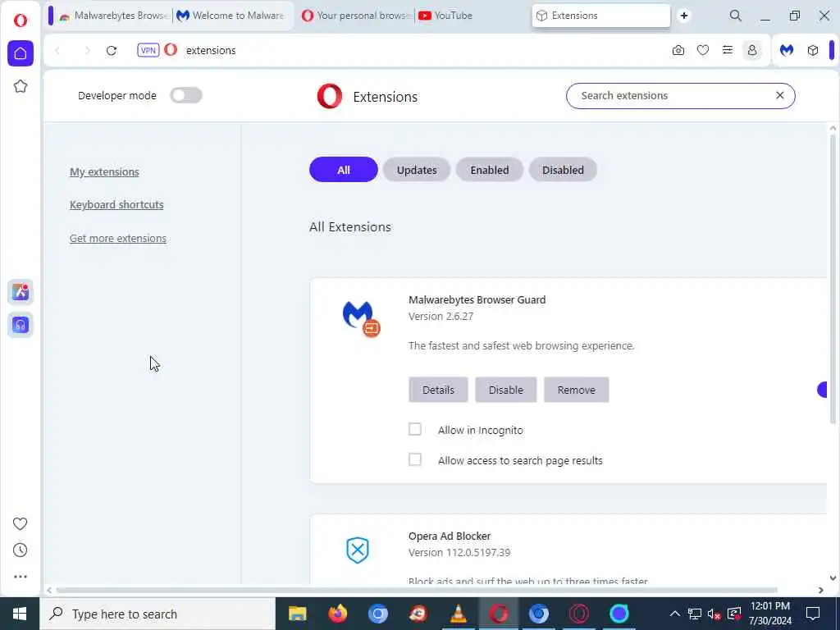This screenshot has height=630, width=840.
Task: Open the profile account icon in the toolbar
Action: (x=752, y=50)
